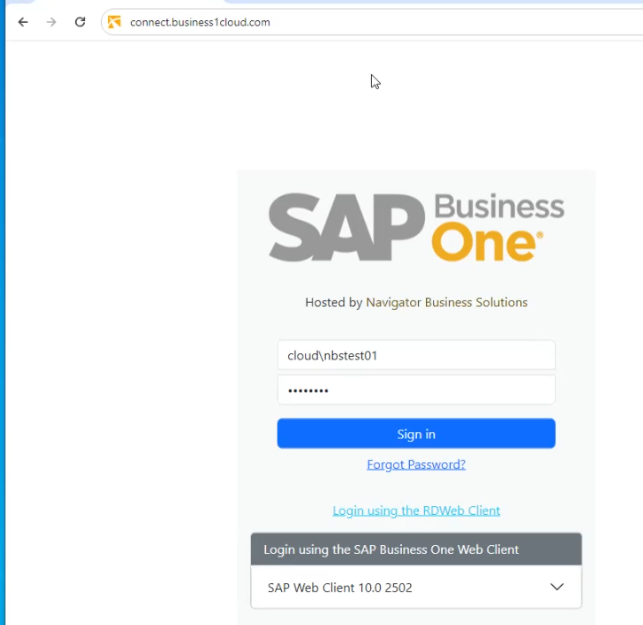Click the chevron arrow beside SAP Web Client
Image resolution: width=643 pixels, height=625 pixels.
(x=557, y=587)
